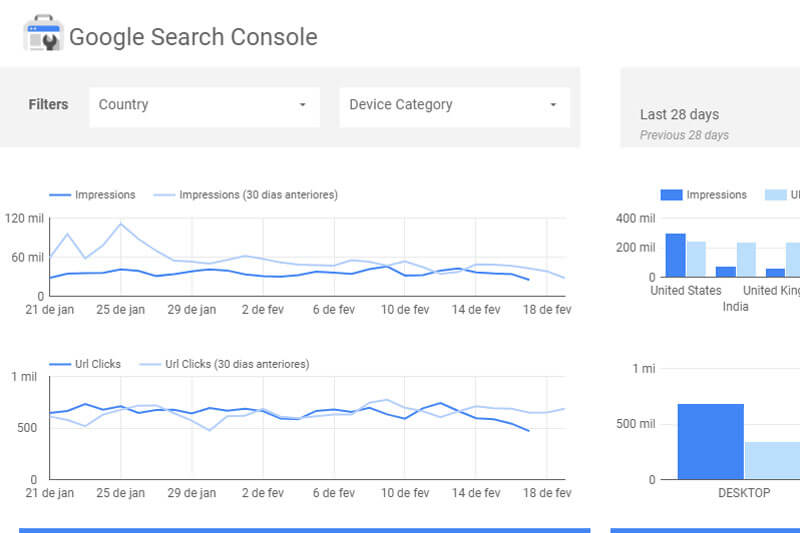Click the DESKTOP axis label
This screenshot has width=800, height=533.
click(744, 493)
